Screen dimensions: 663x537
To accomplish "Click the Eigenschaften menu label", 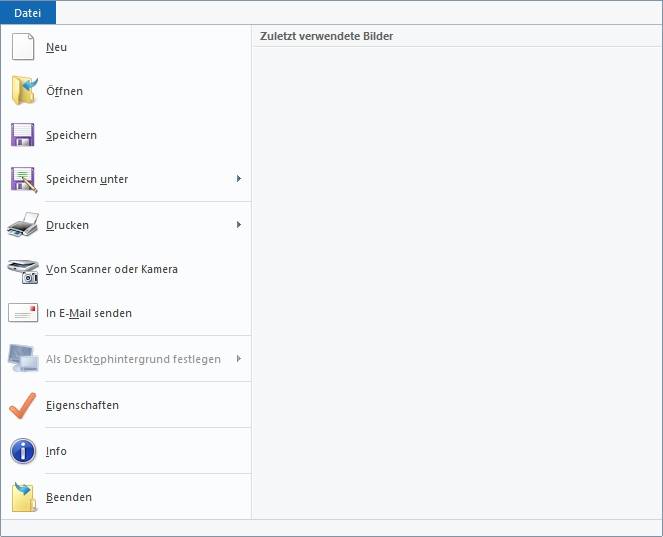I will (82, 405).
